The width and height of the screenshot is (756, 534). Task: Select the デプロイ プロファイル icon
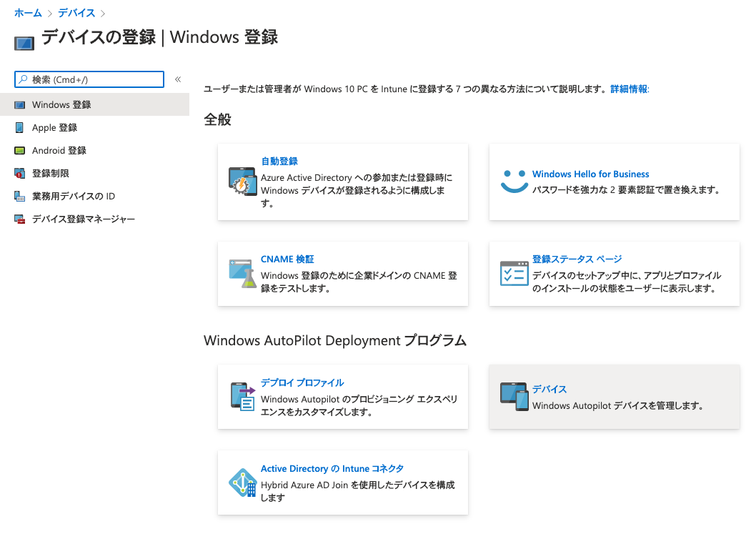(243, 397)
